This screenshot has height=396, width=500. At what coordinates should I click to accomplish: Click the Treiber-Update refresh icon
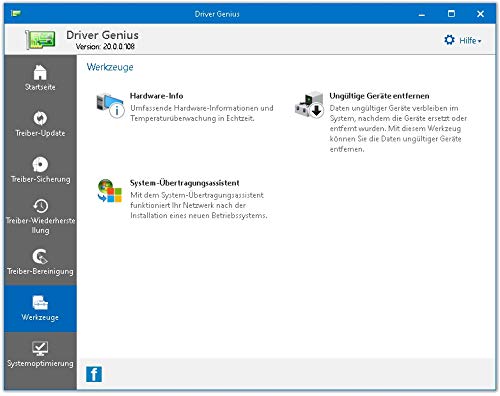40,118
